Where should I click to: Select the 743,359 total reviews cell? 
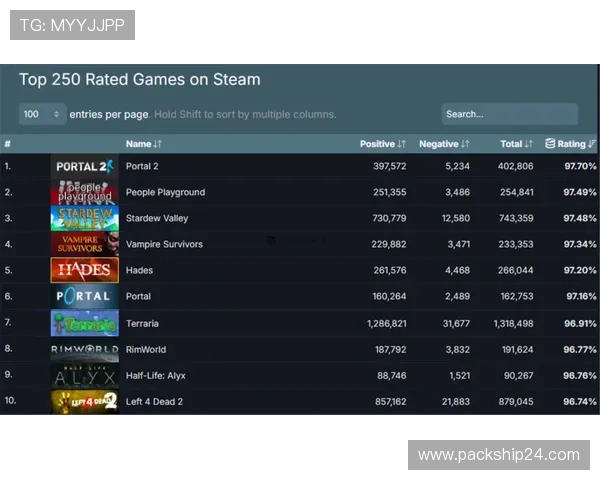[516, 218]
